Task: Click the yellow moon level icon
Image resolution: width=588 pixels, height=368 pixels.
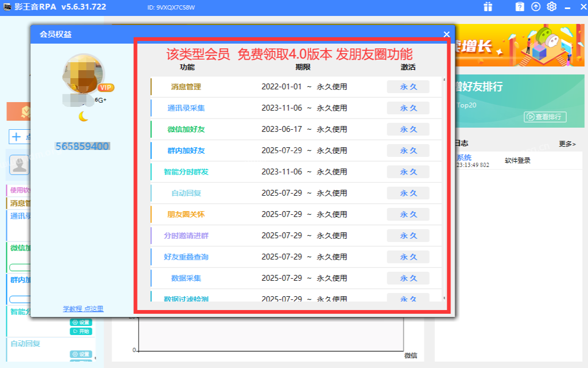Action: coord(83,116)
